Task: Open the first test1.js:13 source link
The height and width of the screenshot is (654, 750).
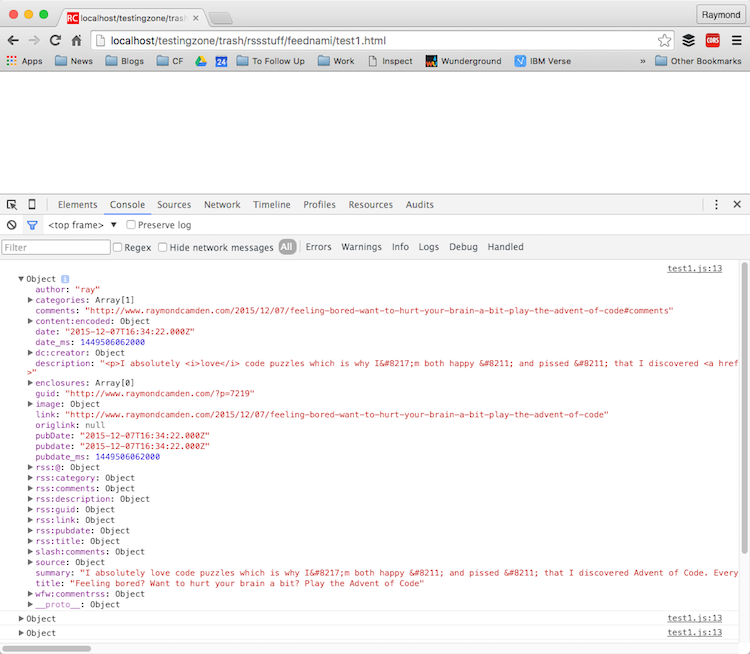Action: coord(695,268)
